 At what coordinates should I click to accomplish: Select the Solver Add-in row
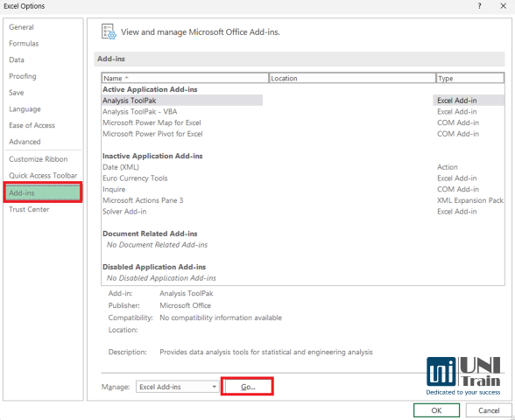[x=303, y=212]
